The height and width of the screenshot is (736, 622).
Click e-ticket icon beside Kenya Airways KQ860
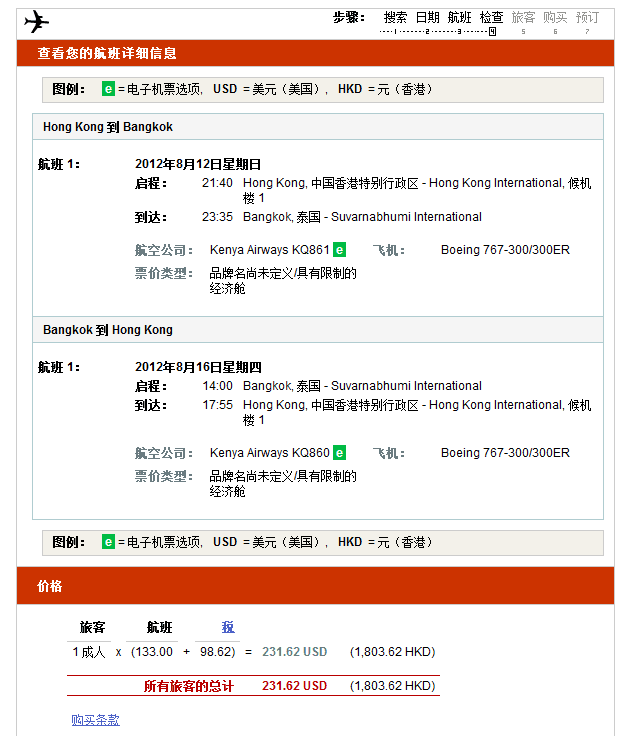pos(340,453)
